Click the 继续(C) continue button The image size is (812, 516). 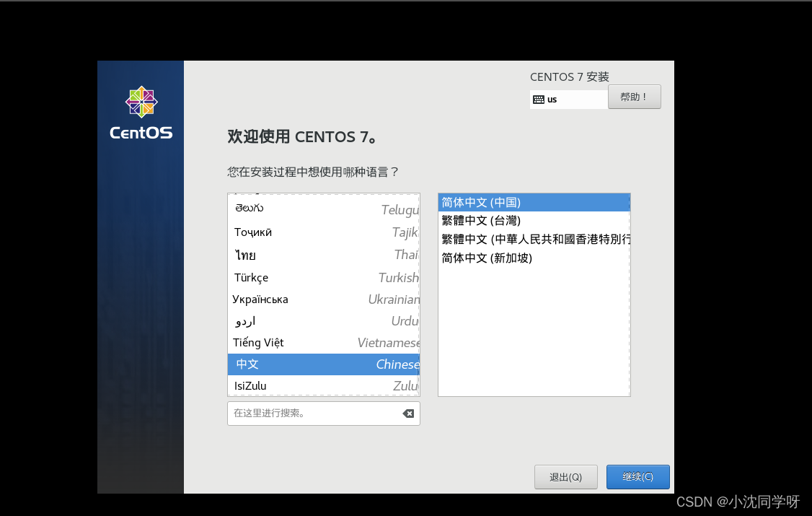pos(638,476)
